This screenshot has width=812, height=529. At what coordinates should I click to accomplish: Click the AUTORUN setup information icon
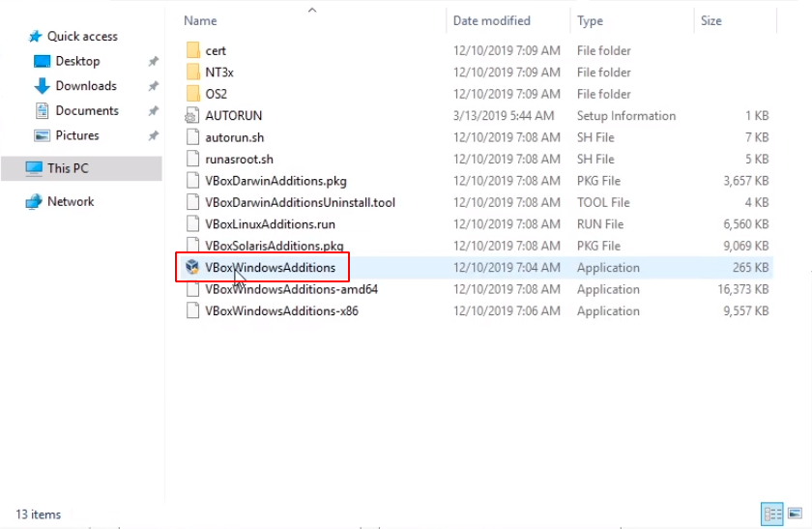192,116
